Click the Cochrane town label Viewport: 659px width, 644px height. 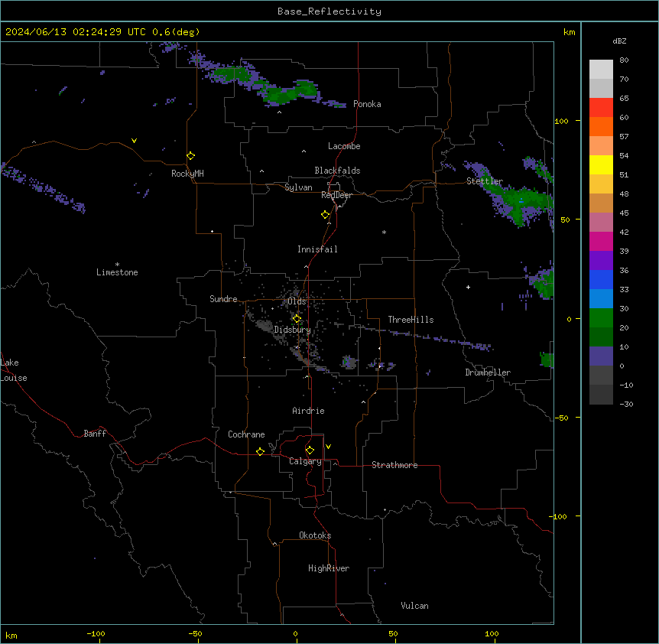coord(246,434)
